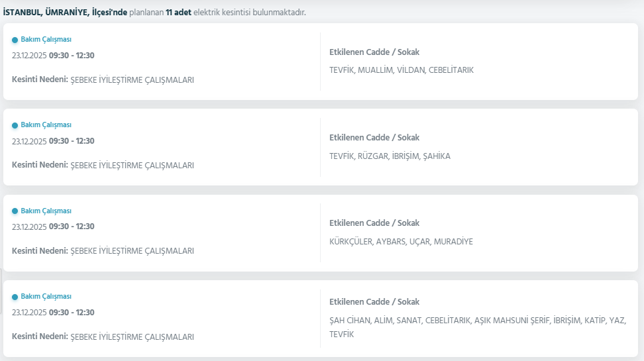Click Etkilenen Cadde / Sokak heading above KÜRKÇÜLER
This screenshot has width=644, height=361.
374,223
